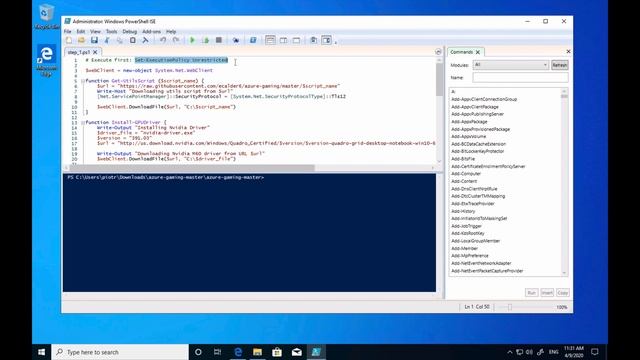
Task: Click the script pane horizontal scrollbar
Action: coord(192,168)
